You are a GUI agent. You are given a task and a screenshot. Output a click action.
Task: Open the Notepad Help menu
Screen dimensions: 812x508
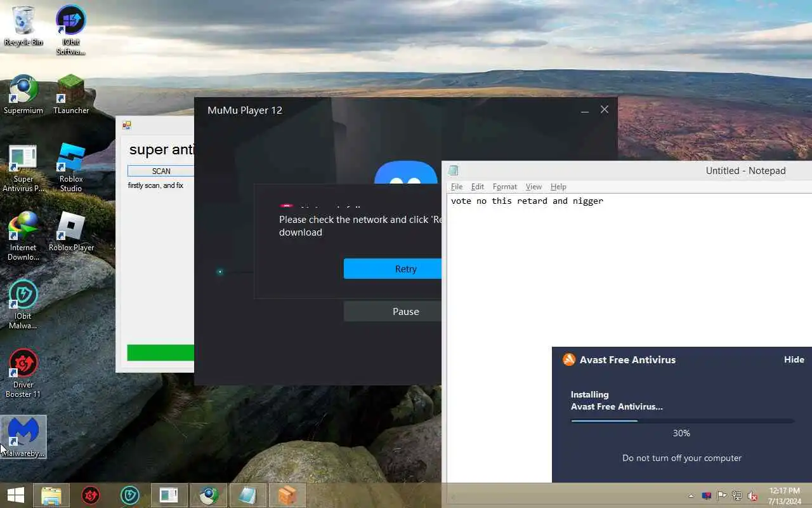pos(558,187)
